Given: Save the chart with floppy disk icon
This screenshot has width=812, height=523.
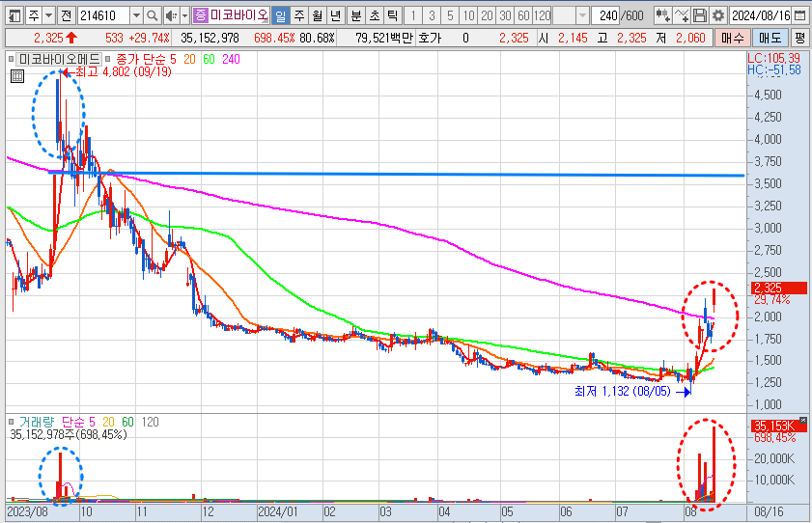Looking at the screenshot, I should click(x=700, y=15).
